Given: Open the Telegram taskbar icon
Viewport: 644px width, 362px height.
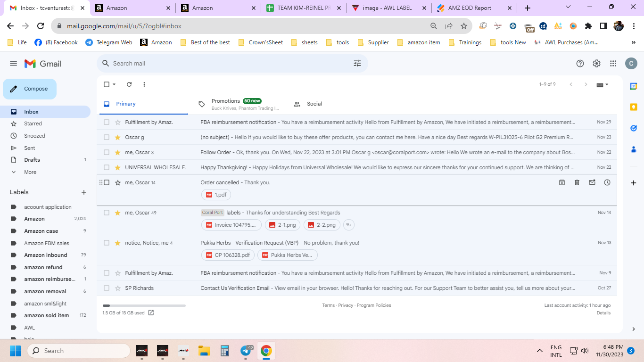Looking at the screenshot, I should [246, 351].
